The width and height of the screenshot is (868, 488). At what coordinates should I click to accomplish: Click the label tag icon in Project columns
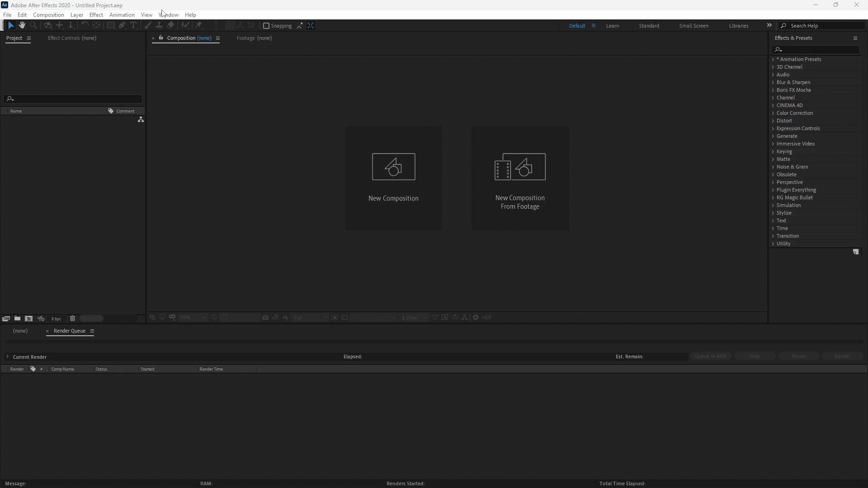(111, 111)
